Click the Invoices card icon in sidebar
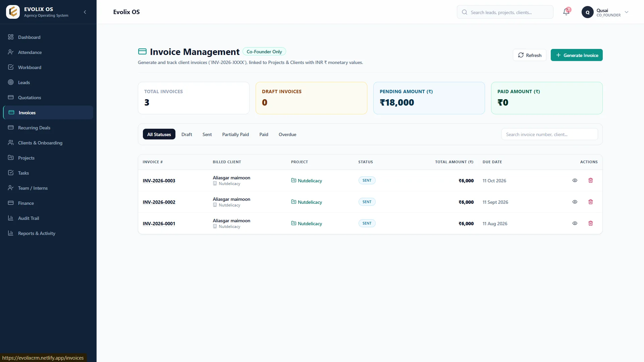 (x=11, y=112)
